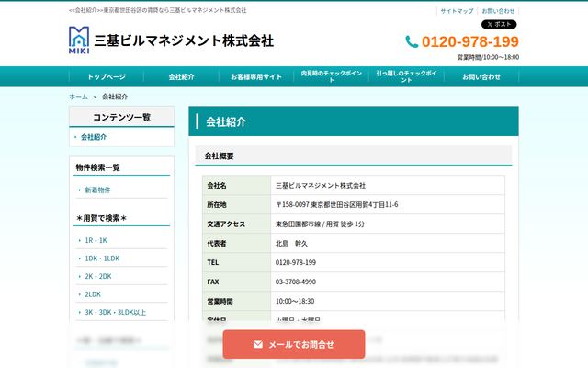Screen dimensions: 588x368
Task: Select the 東急田園都市線 / 用賀 徒歩 1分 cell
Action: point(388,224)
